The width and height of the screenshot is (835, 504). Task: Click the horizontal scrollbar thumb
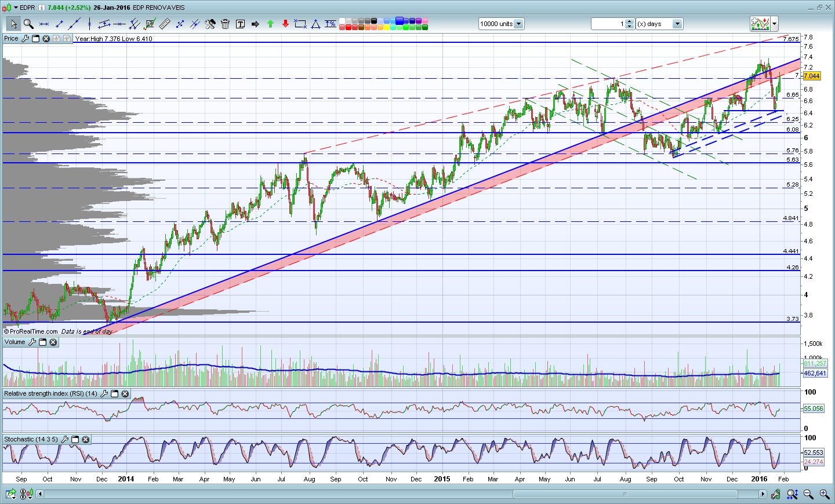tap(625, 494)
